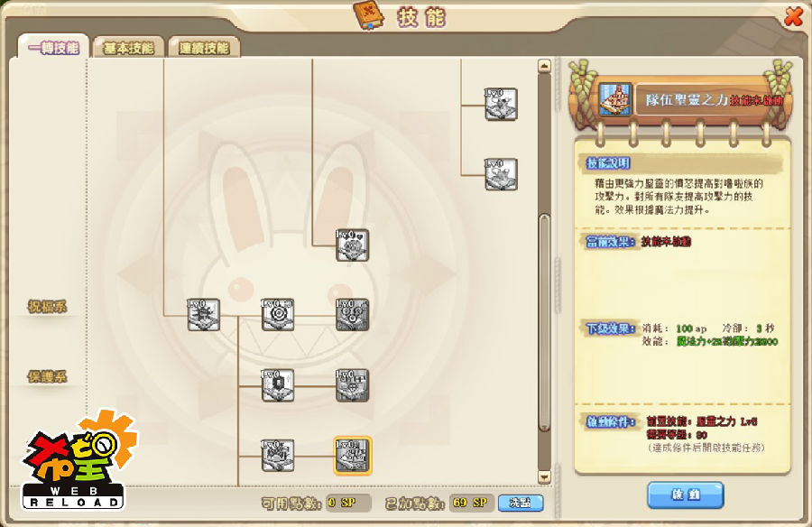
Task: Click the target-symbol skill icon in 祝福系 row
Action: point(278,315)
